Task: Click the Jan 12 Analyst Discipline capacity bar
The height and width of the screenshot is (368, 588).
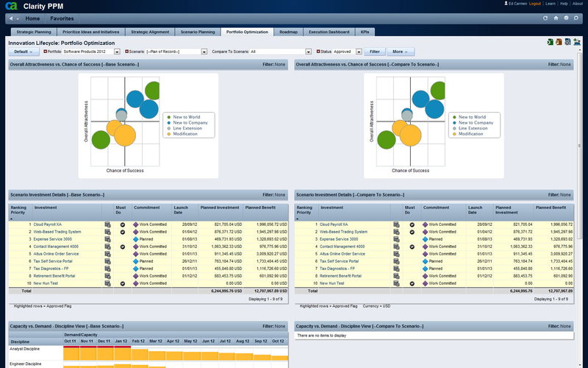Action: point(122,354)
